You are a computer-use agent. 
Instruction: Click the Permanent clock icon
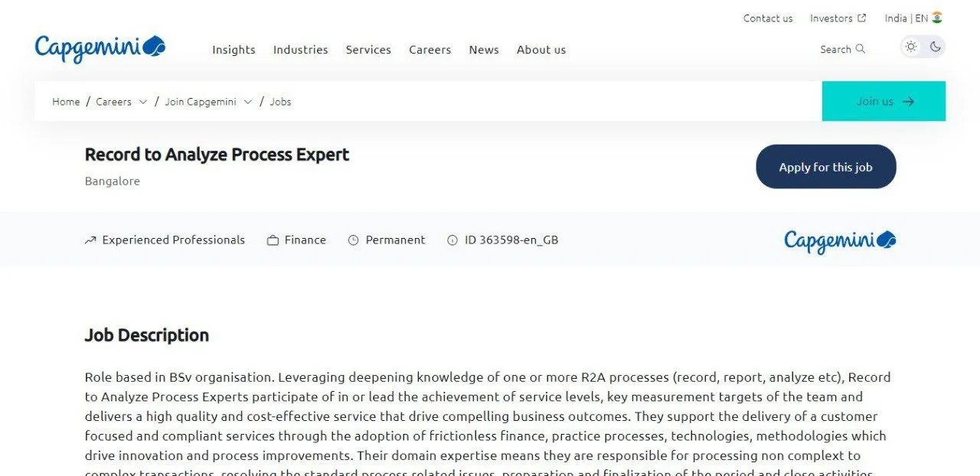click(354, 240)
